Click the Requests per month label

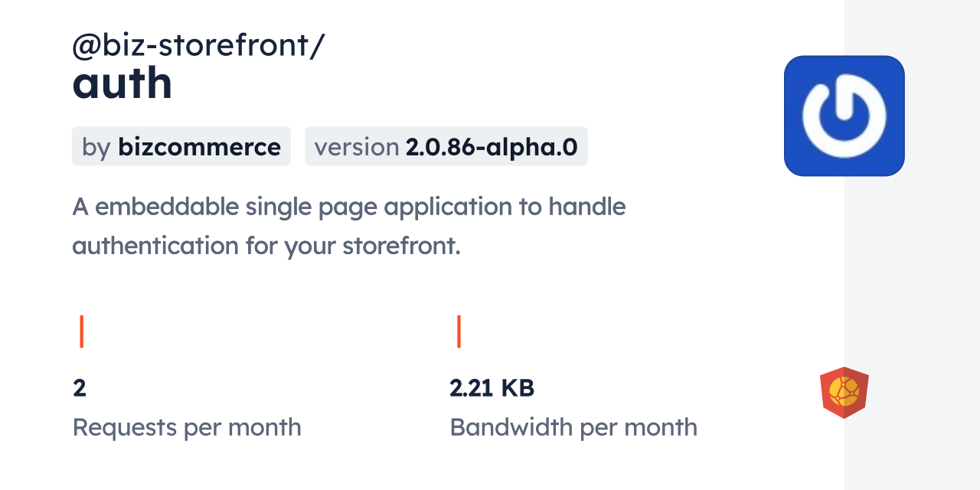pos(187,427)
